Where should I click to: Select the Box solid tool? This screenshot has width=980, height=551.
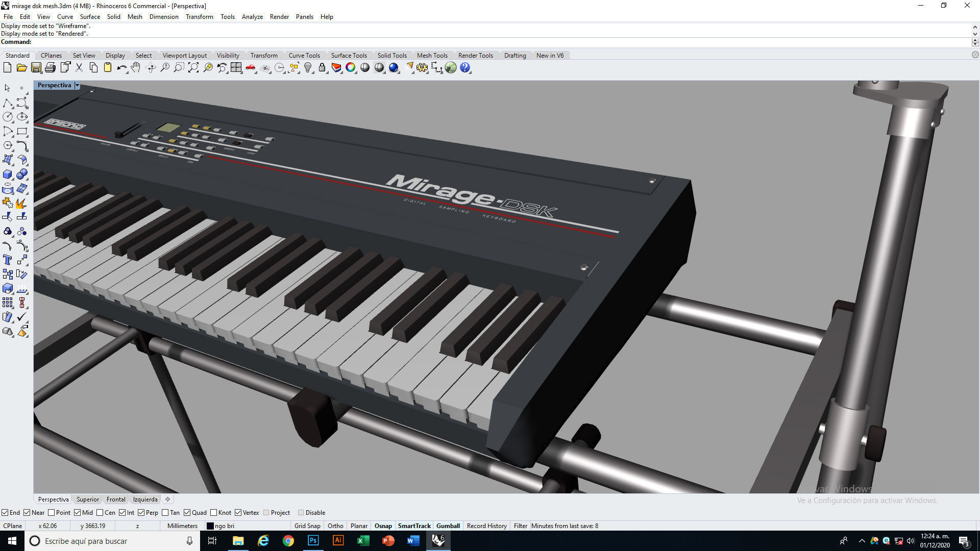coord(8,174)
